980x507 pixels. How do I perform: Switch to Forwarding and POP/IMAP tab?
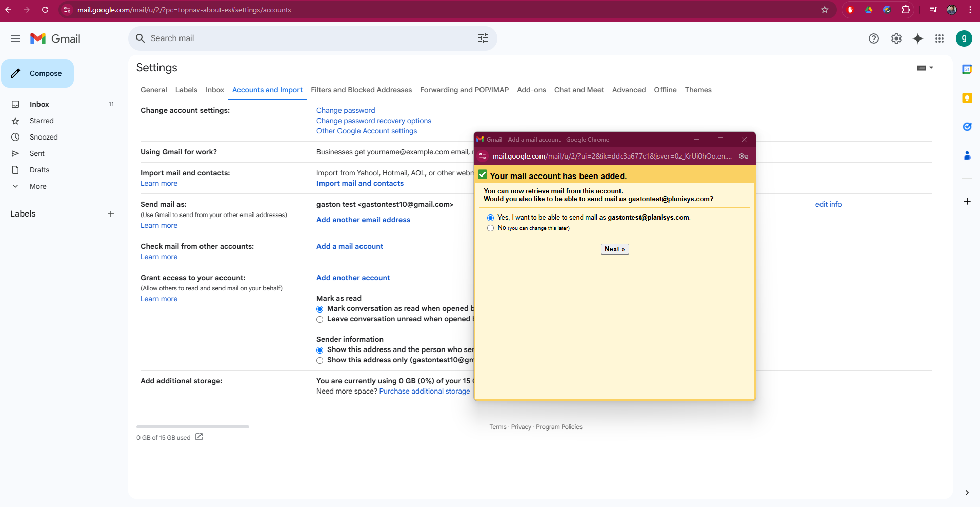click(x=464, y=90)
